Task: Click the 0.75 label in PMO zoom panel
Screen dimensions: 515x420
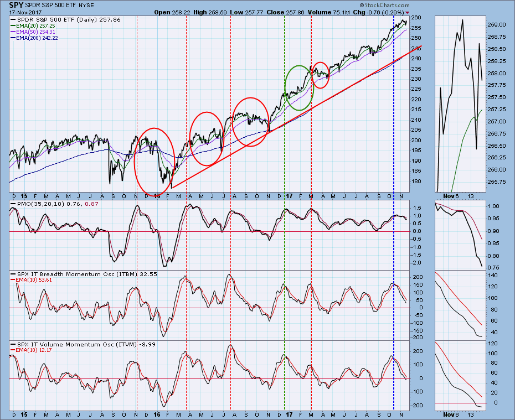Action: tap(493, 268)
